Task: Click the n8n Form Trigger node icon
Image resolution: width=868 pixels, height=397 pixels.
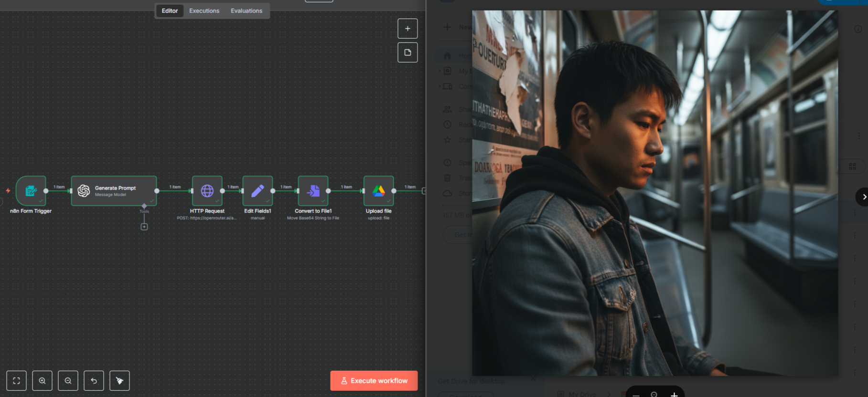Action: click(x=31, y=191)
